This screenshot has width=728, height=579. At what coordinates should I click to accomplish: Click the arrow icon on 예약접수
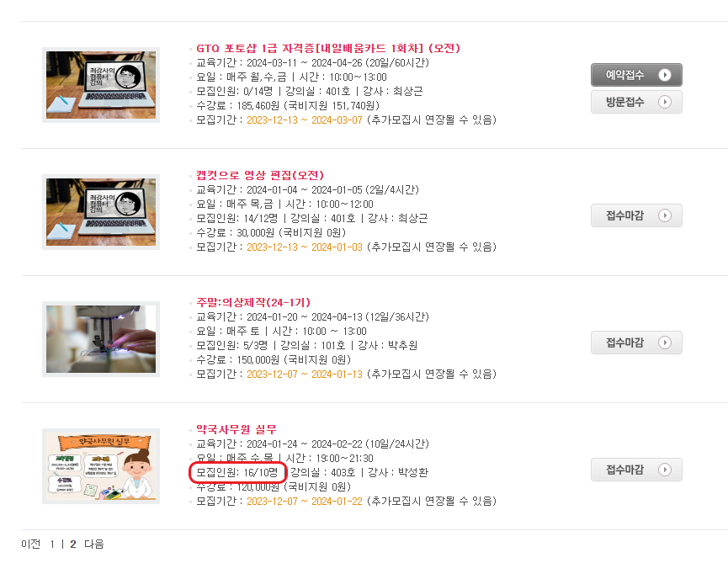(664, 75)
